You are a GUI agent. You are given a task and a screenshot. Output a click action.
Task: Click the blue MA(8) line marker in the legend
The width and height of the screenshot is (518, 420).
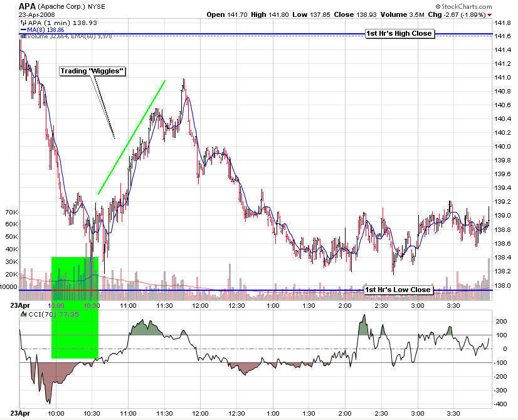23,29
